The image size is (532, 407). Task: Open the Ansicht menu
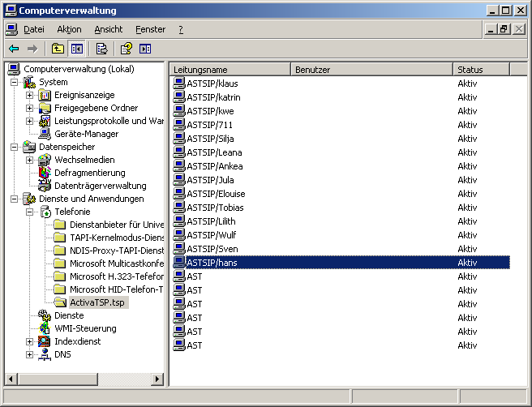tap(108, 29)
